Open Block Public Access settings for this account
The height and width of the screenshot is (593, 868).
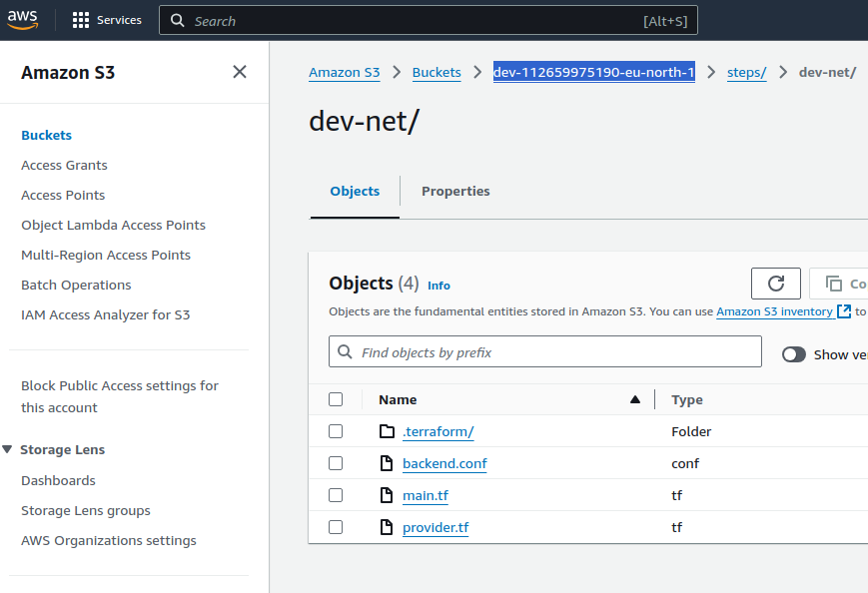(x=120, y=396)
